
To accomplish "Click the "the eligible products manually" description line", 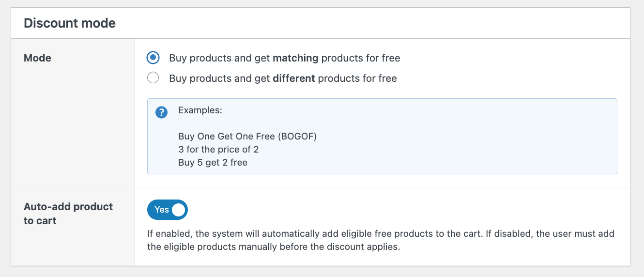I will click(x=274, y=246).
